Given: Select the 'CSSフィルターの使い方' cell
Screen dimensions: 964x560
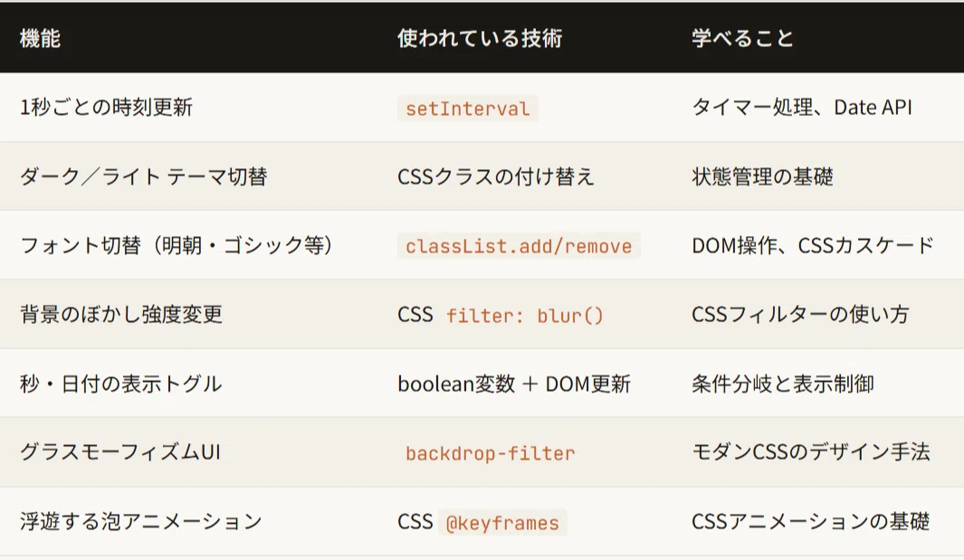Looking at the screenshot, I should coord(800,314).
